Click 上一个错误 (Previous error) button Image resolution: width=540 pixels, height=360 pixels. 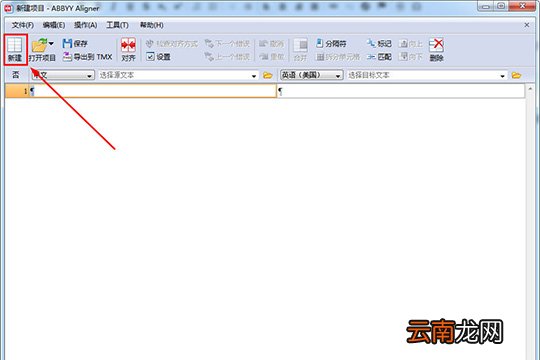tap(227, 56)
